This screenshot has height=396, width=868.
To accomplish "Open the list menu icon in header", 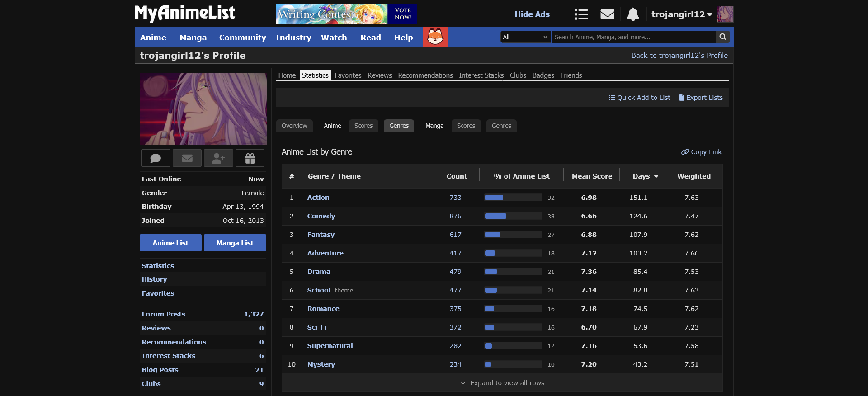I will click(581, 14).
